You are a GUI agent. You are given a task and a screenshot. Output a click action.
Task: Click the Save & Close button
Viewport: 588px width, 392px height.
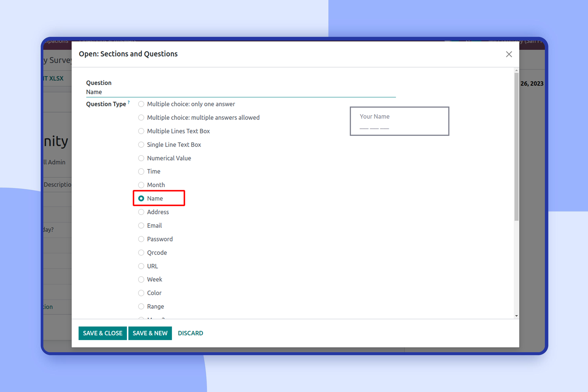coord(103,333)
